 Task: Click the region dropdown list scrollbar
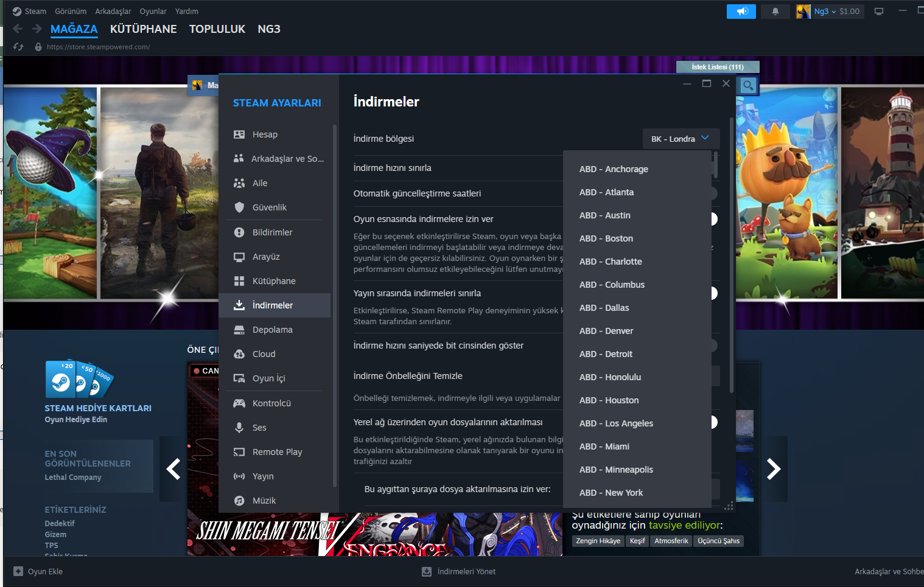pos(715,166)
